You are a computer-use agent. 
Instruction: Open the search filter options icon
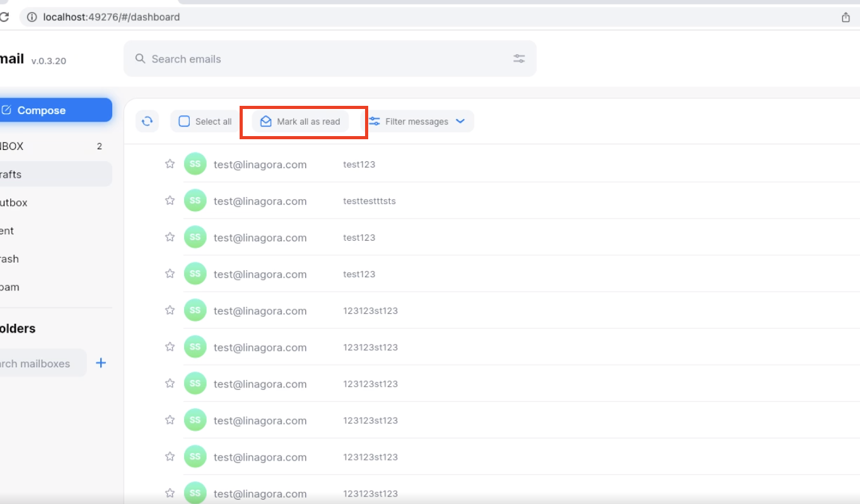pyautogui.click(x=519, y=58)
